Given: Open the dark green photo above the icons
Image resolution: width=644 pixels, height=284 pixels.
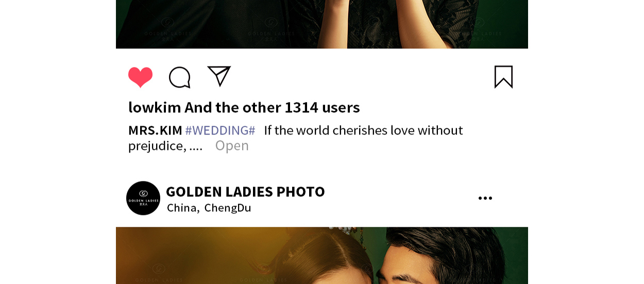Looking at the screenshot, I should click(322, 24).
